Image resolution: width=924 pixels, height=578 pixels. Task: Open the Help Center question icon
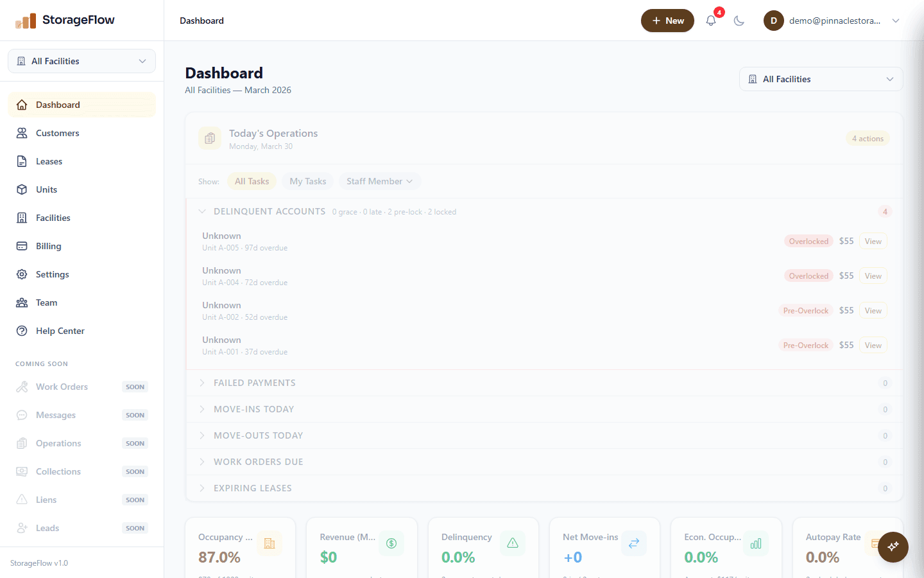22,330
